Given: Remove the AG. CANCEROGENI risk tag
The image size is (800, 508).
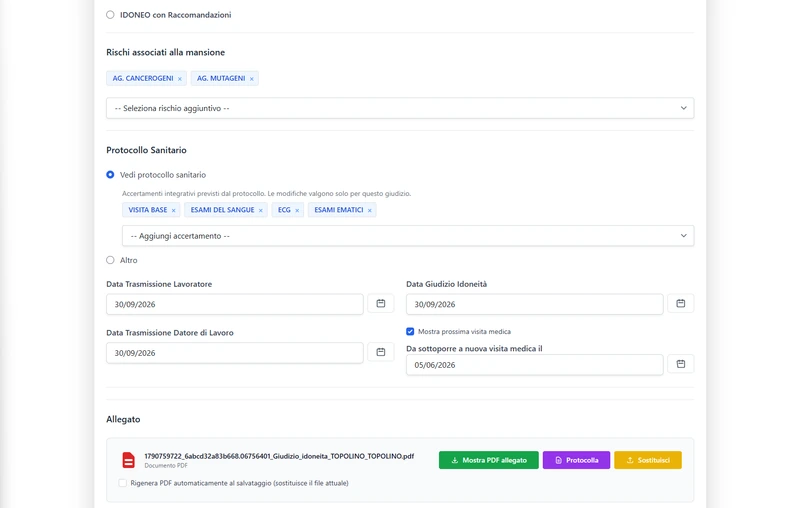Looking at the screenshot, I should pos(180,79).
